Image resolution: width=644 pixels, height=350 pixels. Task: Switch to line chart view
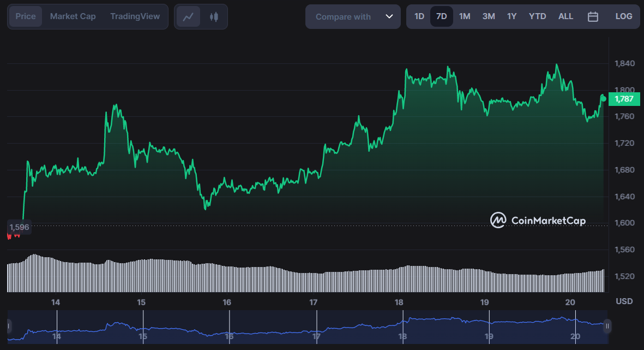point(188,16)
